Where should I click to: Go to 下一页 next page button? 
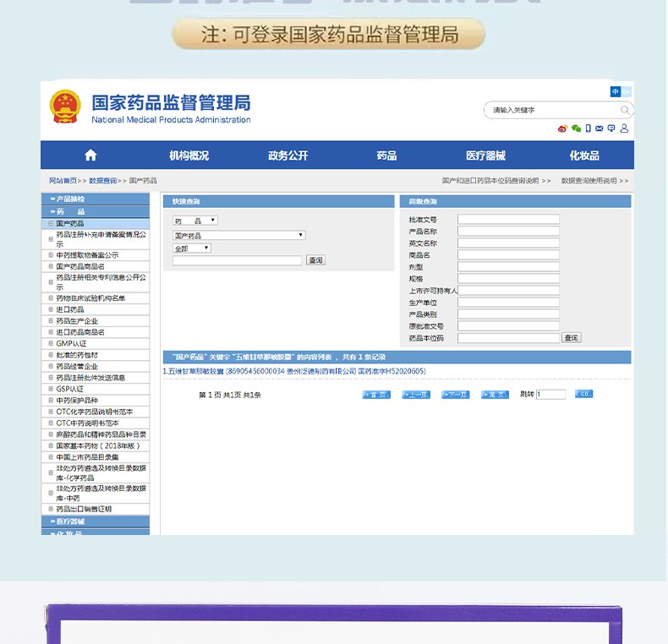click(x=456, y=395)
